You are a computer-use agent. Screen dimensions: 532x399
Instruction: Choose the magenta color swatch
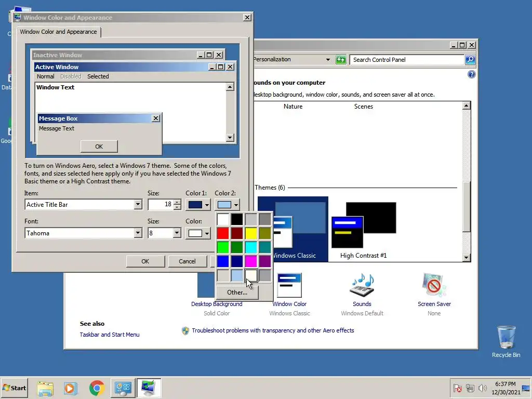tap(251, 261)
